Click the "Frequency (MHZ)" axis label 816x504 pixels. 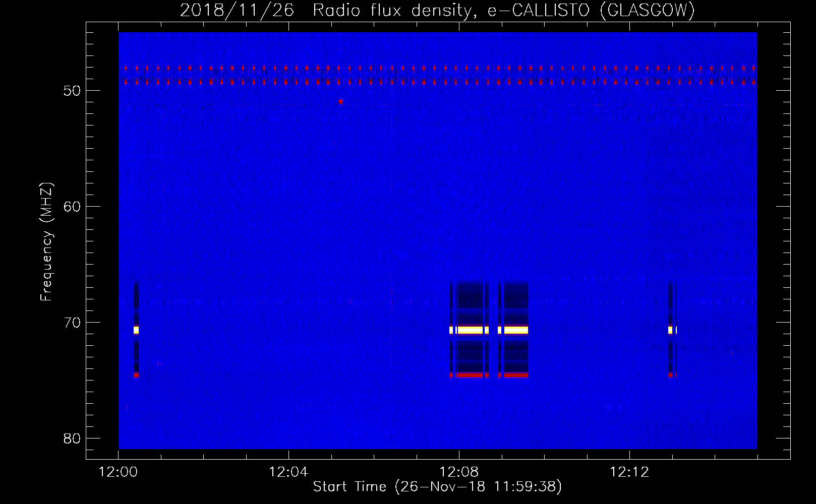[x=46, y=242]
